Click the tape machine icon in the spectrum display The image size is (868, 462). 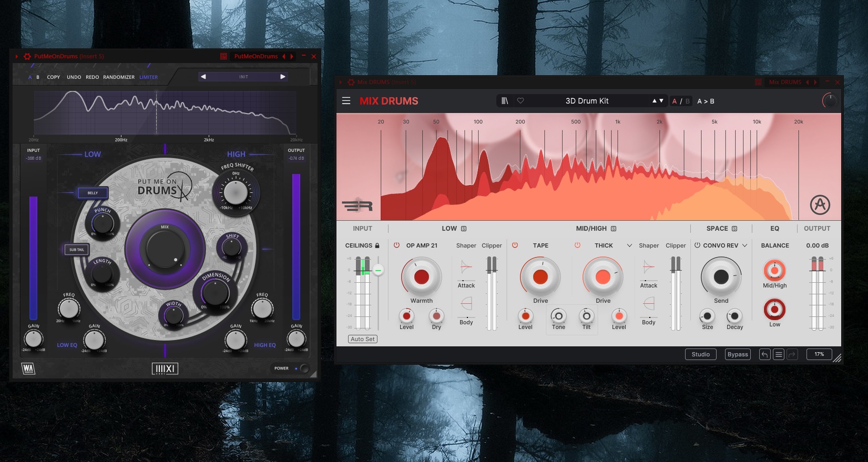(358, 206)
